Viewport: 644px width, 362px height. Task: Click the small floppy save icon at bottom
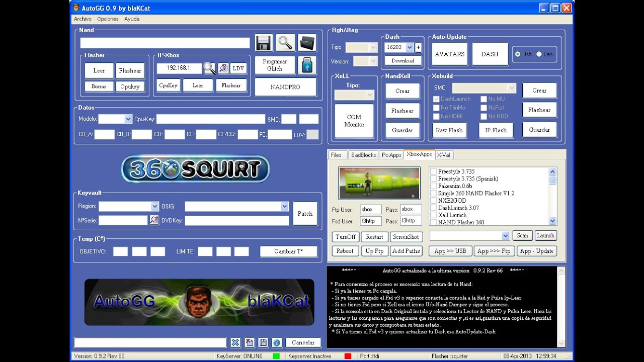[x=263, y=342]
